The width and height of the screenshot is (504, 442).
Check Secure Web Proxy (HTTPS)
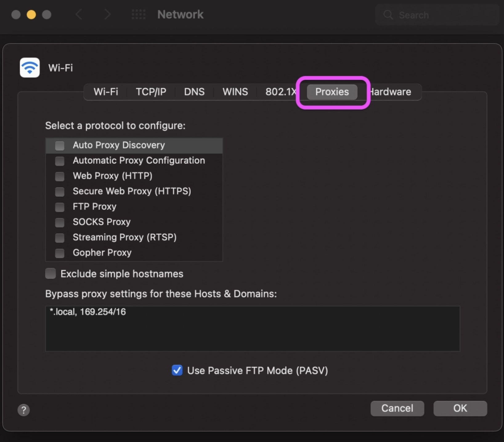(59, 191)
